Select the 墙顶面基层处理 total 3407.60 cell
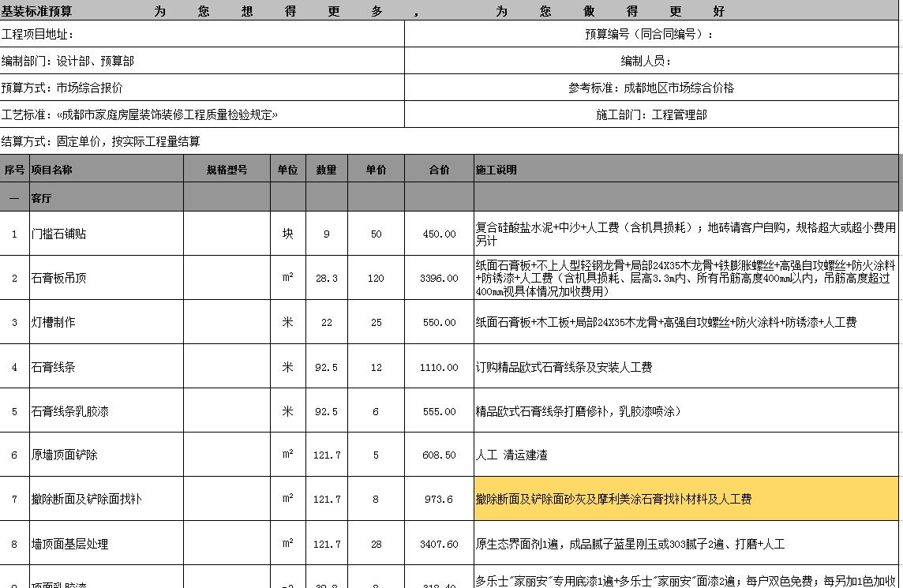 pyautogui.click(x=439, y=545)
